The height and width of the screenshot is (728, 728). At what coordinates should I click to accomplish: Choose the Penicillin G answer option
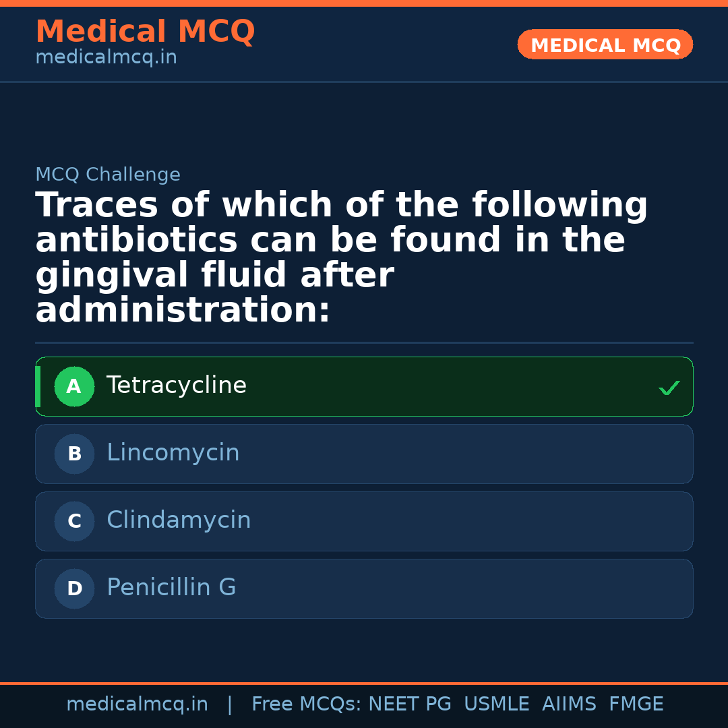364,588
